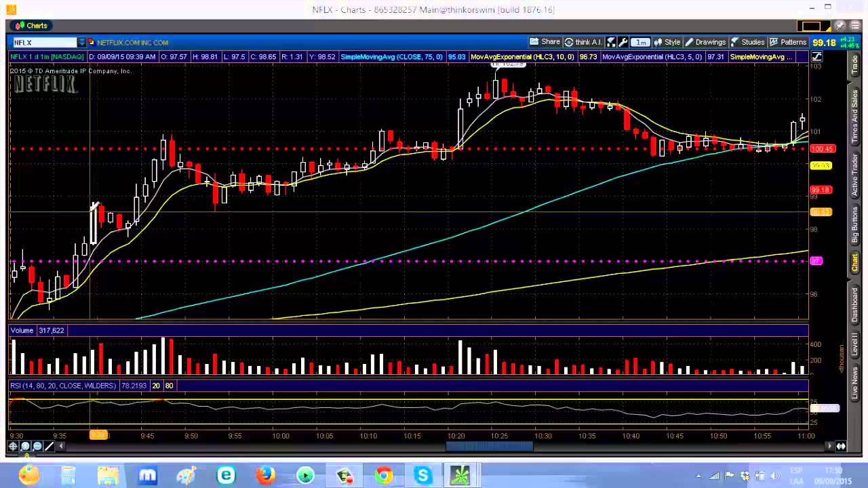868x488 pixels.
Task: Click the horizontal chart scrollbar thumb
Action: pyautogui.click(x=489, y=445)
